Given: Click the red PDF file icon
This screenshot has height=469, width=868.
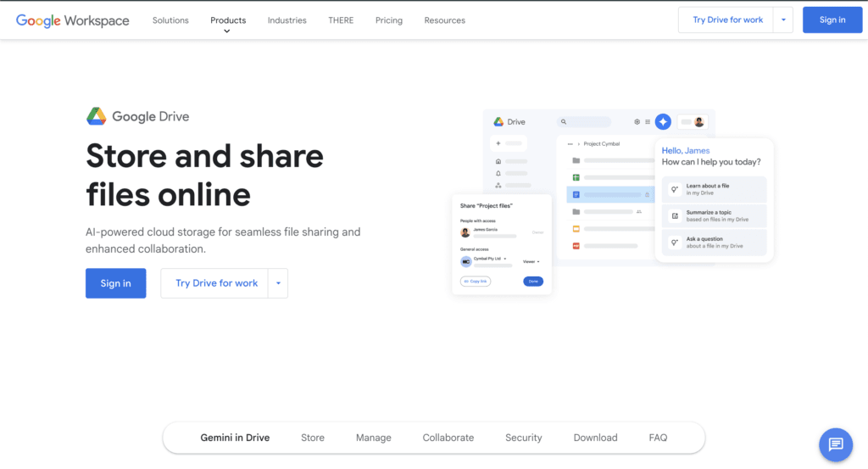Looking at the screenshot, I should tap(576, 246).
